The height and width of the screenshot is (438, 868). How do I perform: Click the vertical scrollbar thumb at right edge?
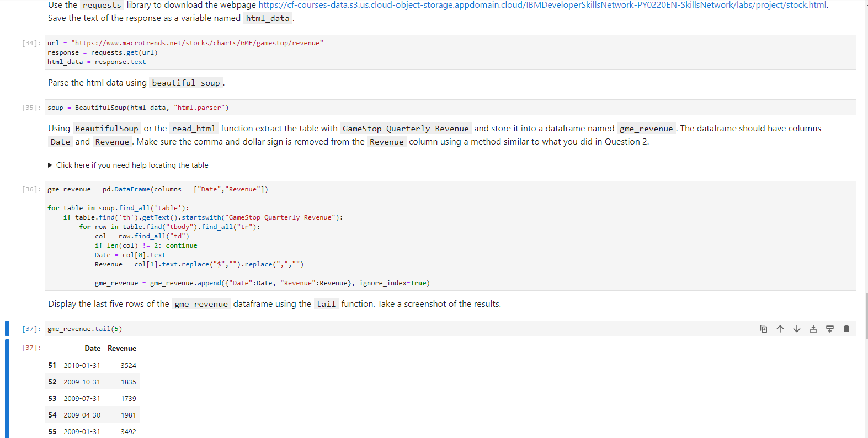[x=866, y=317]
